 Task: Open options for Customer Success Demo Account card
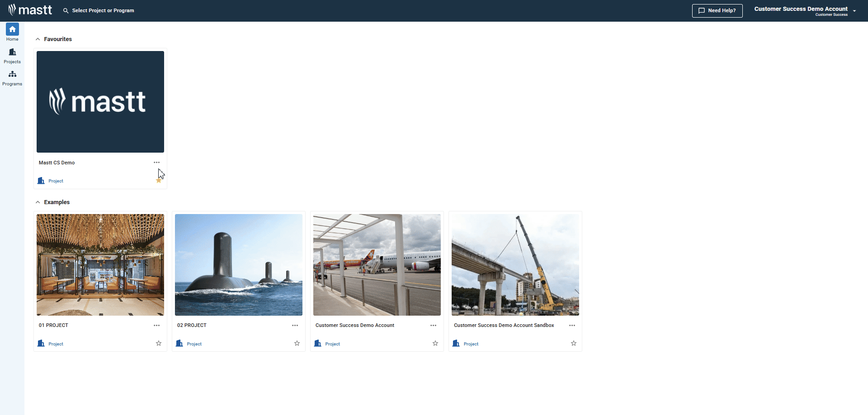point(433,326)
